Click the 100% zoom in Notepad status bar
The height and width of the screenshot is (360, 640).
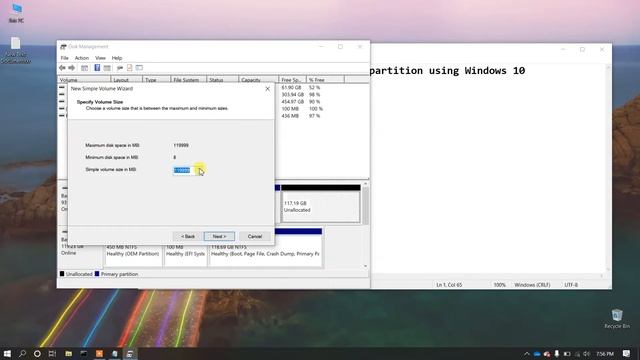[x=499, y=285]
